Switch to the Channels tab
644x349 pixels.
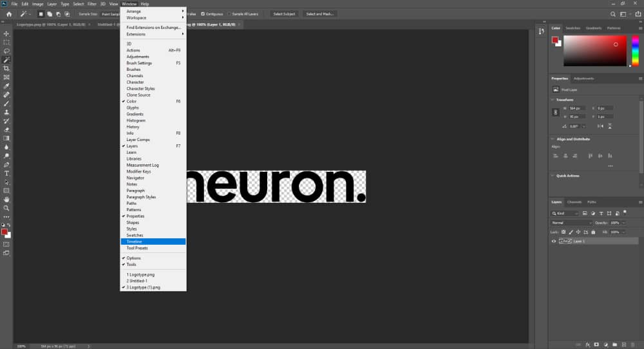click(574, 202)
